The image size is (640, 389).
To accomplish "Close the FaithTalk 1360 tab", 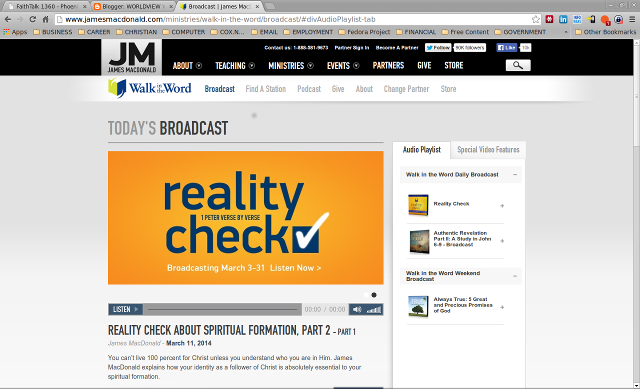I will pos(84,7).
